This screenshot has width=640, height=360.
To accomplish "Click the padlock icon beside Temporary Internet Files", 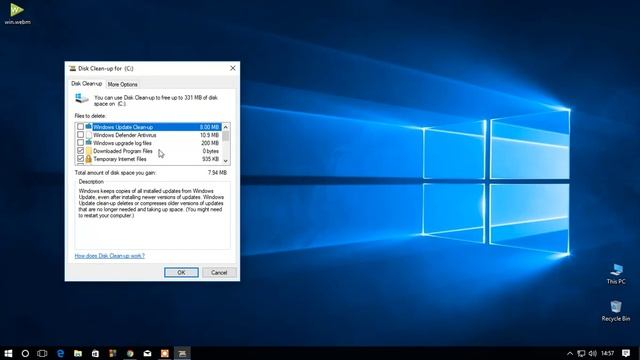I will pos(89,159).
